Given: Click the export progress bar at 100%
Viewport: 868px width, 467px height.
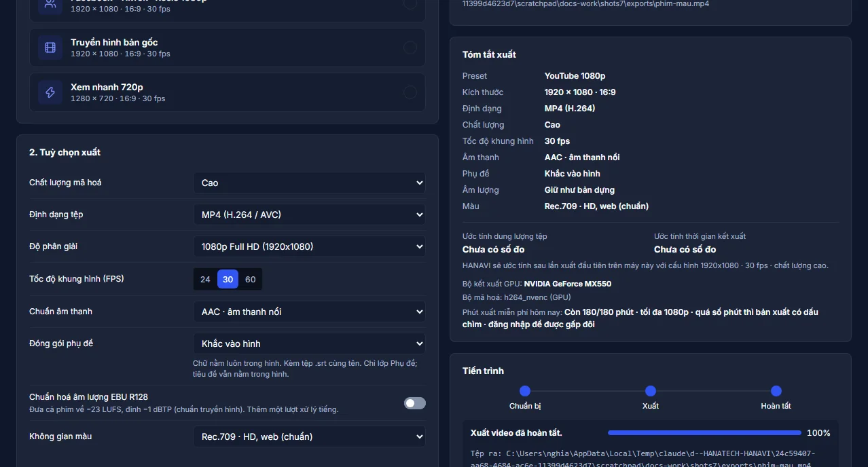Looking at the screenshot, I should click(x=704, y=433).
